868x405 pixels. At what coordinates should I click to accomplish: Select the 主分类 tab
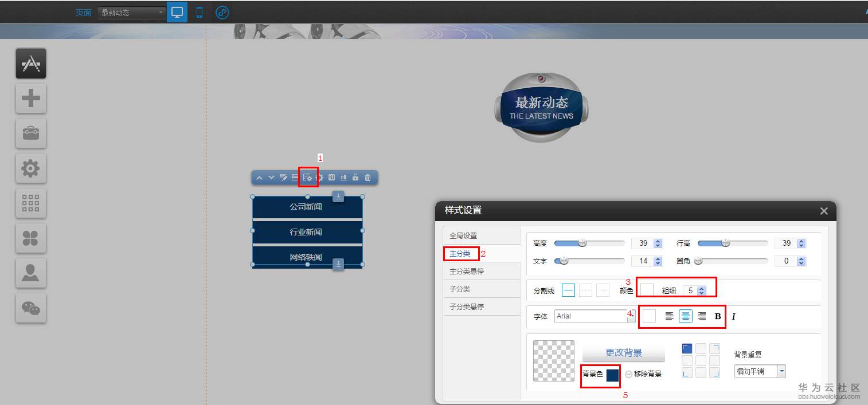point(482,253)
